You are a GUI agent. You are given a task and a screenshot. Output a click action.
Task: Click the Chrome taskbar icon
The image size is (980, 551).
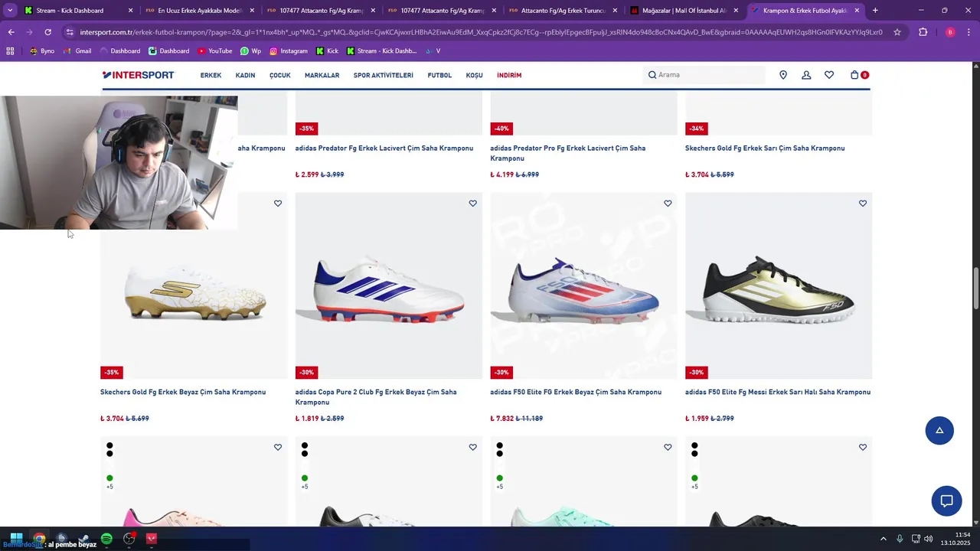pyautogui.click(x=39, y=539)
